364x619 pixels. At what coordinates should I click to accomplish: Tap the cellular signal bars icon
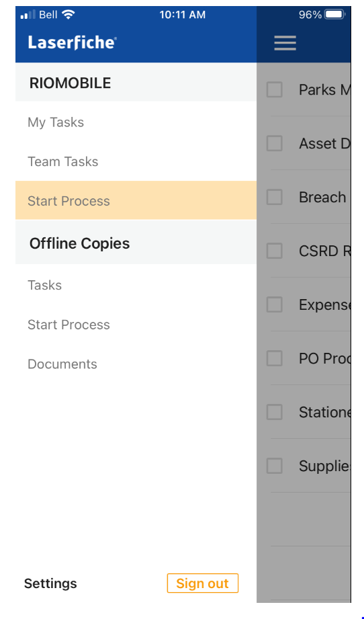coord(28,15)
